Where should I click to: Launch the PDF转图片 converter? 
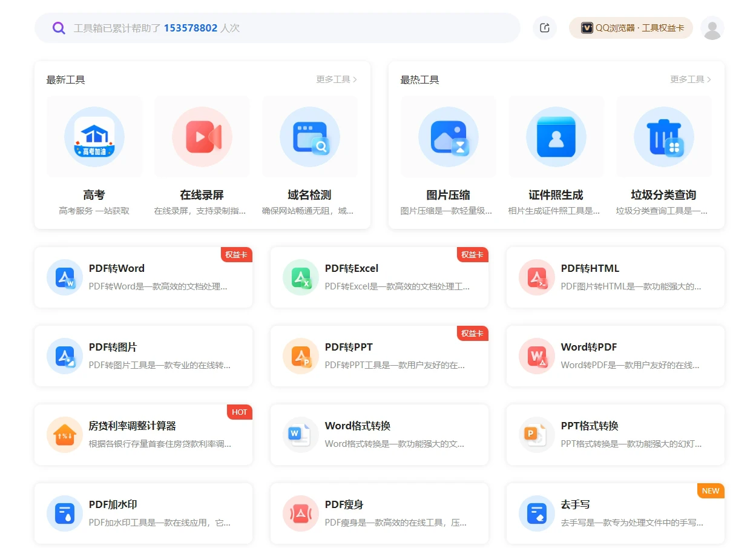(x=64, y=356)
